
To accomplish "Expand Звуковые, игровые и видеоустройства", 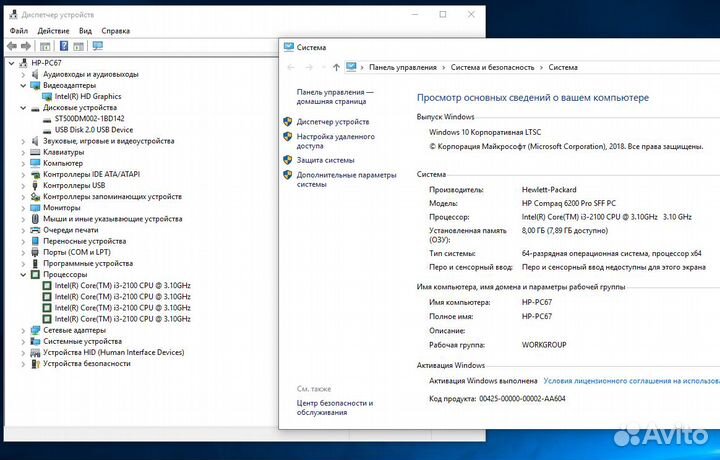I will (x=23, y=141).
